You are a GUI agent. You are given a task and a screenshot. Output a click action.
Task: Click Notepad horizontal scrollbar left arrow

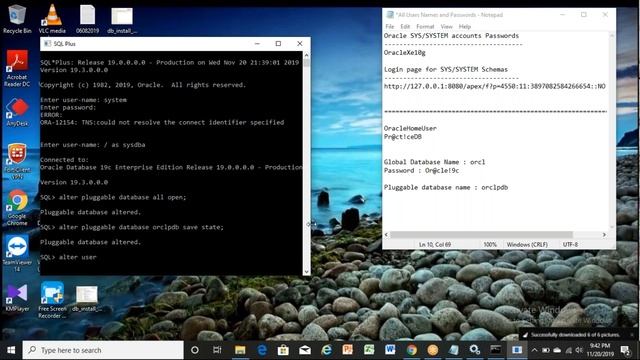(x=387, y=235)
